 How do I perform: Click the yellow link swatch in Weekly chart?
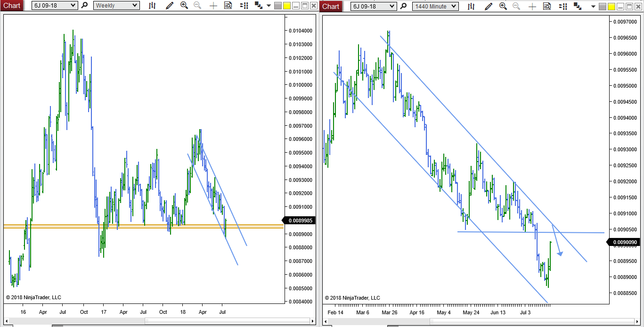pos(286,6)
